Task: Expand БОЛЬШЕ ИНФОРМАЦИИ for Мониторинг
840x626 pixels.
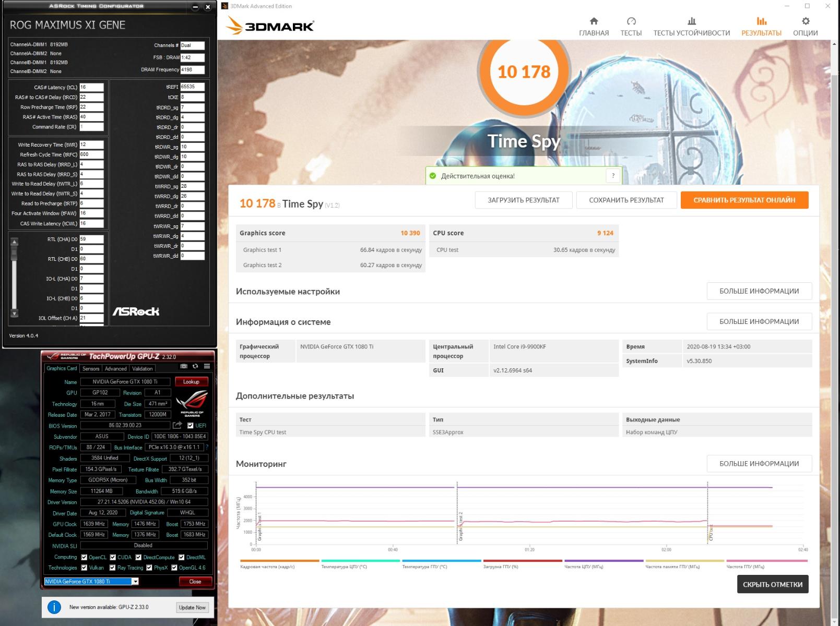Action: tap(759, 463)
